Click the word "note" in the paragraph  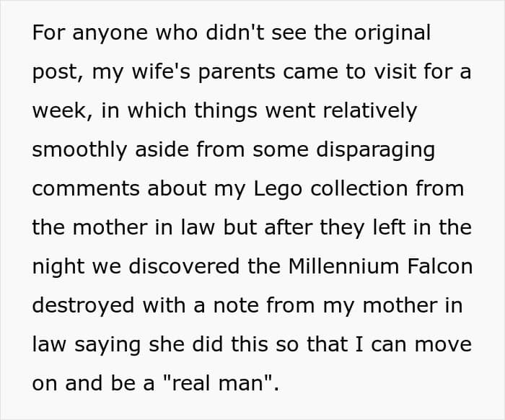[236, 306]
